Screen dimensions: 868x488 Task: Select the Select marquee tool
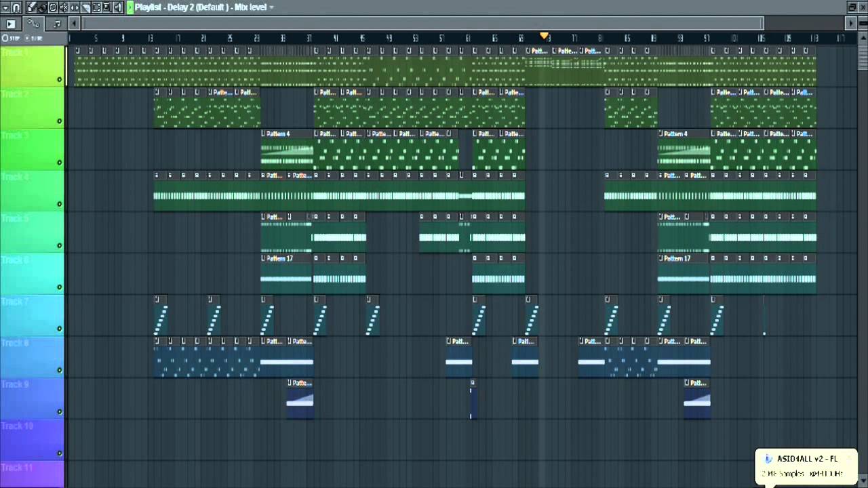pos(96,7)
